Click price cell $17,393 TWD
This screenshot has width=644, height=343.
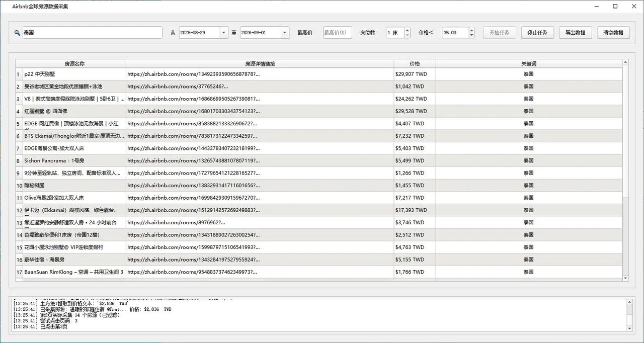[x=415, y=210]
